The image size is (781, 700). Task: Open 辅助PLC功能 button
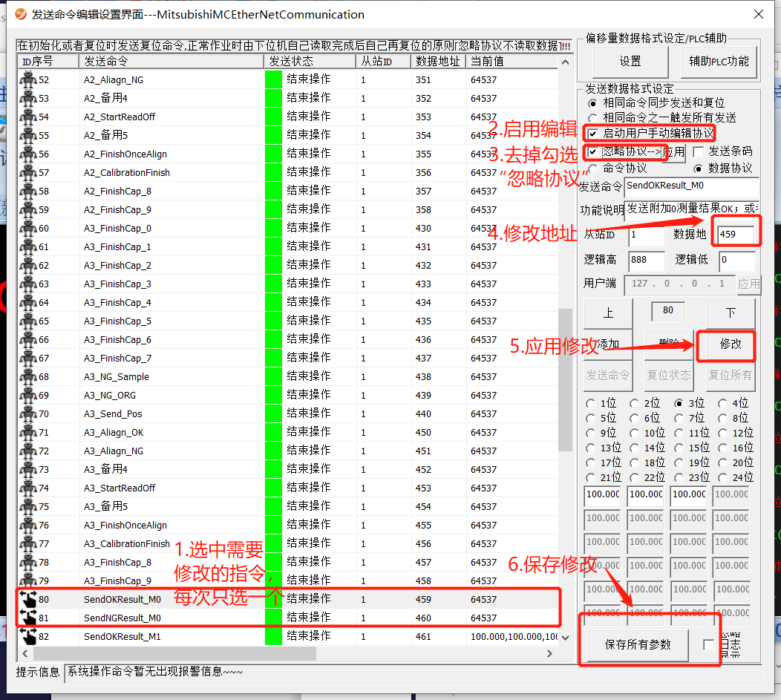[x=719, y=62]
